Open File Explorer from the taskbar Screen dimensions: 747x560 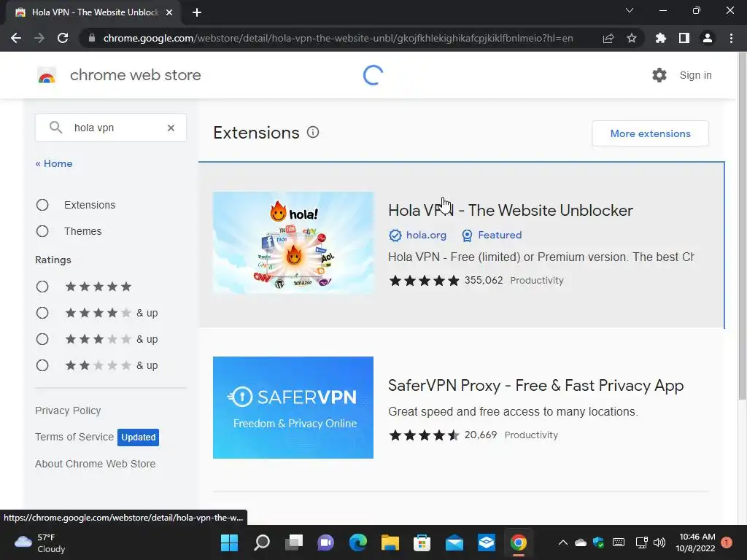(x=390, y=542)
